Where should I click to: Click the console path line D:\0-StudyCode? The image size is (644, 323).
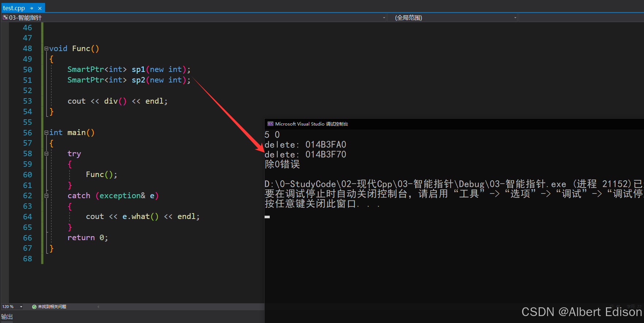(454, 184)
